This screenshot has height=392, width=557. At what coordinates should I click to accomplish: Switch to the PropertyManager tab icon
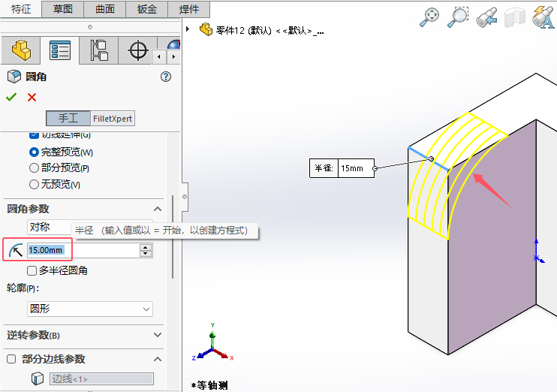point(60,50)
